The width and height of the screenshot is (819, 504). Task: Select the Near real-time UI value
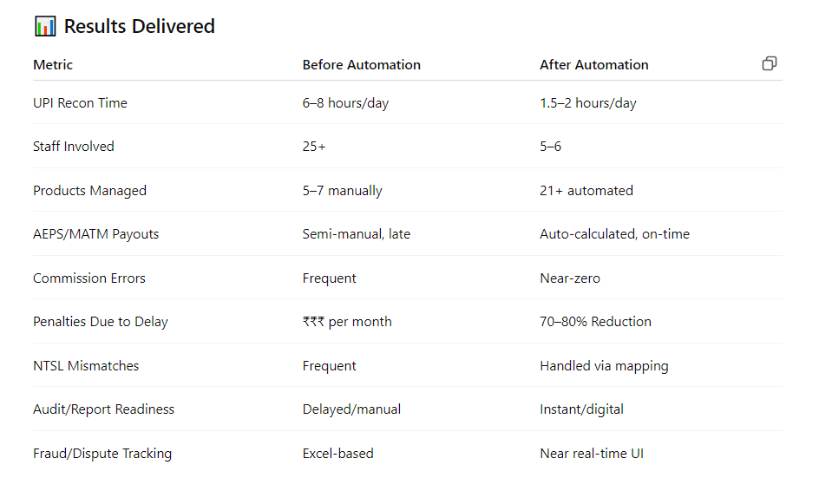[x=592, y=454]
